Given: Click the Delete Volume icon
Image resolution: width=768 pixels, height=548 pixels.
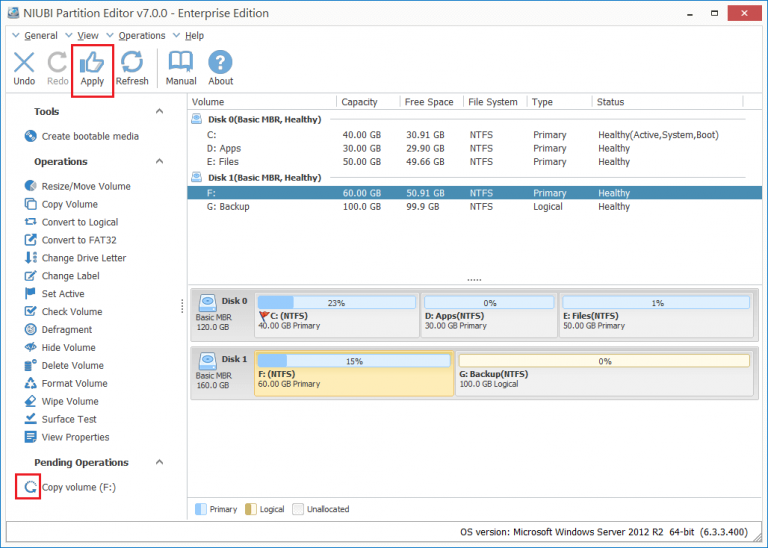Looking at the screenshot, I should click(x=30, y=365).
